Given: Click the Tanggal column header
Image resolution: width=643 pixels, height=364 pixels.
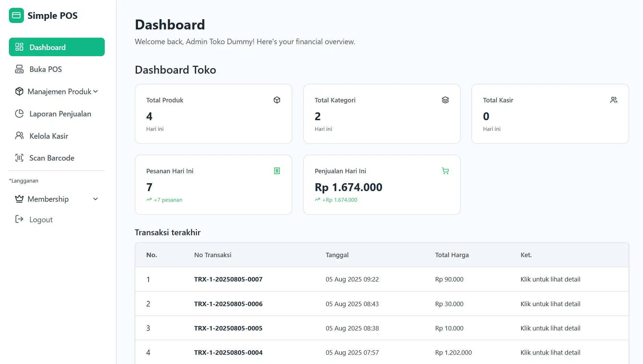Looking at the screenshot, I should pos(337,255).
